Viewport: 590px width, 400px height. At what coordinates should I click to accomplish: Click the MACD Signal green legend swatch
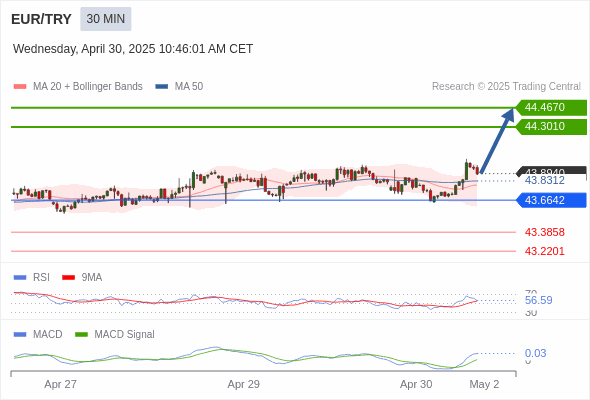(81, 335)
